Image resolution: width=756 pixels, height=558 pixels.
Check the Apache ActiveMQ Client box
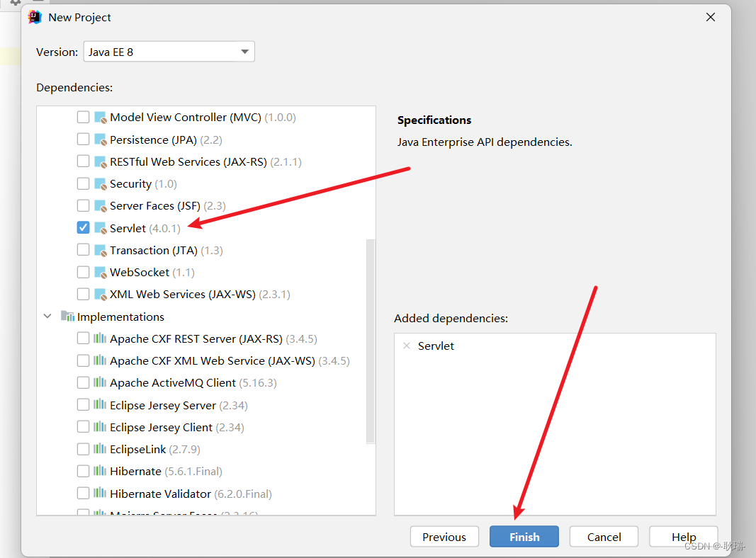pos(83,382)
